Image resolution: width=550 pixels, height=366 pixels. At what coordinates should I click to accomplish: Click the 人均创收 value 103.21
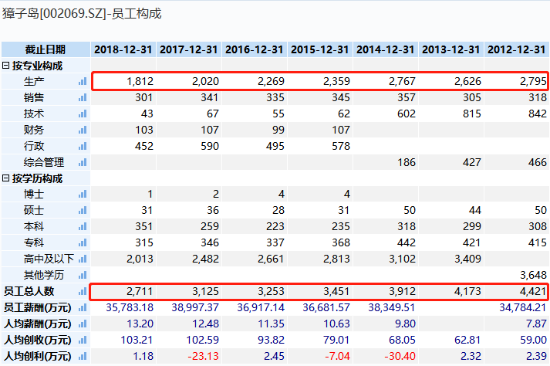pyautogui.click(x=137, y=340)
